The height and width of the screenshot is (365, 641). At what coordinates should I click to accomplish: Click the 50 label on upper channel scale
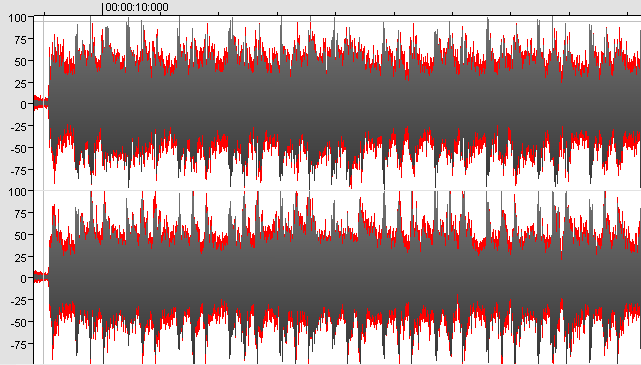click(20, 62)
